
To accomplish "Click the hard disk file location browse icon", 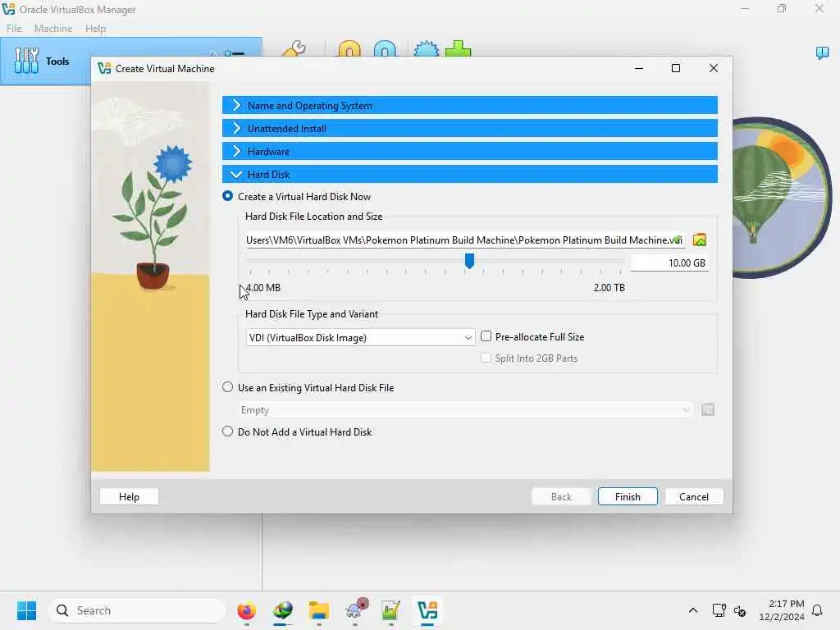I will click(699, 240).
